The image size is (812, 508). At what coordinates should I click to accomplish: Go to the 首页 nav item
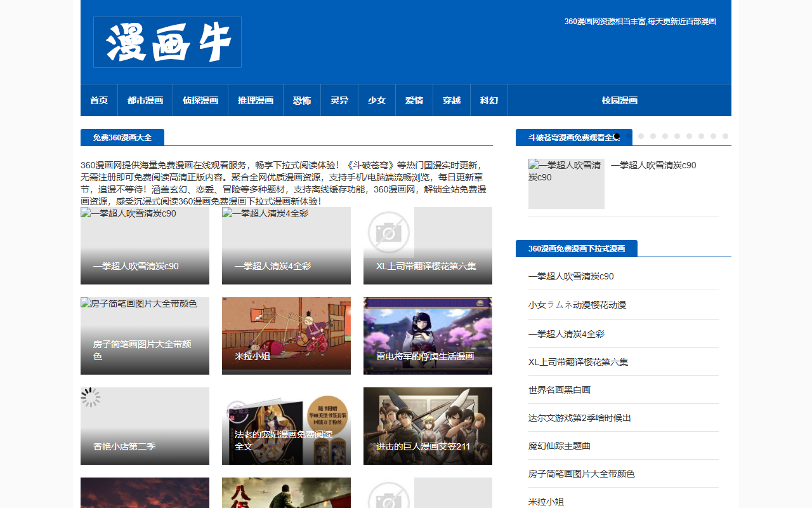pyautogui.click(x=99, y=100)
